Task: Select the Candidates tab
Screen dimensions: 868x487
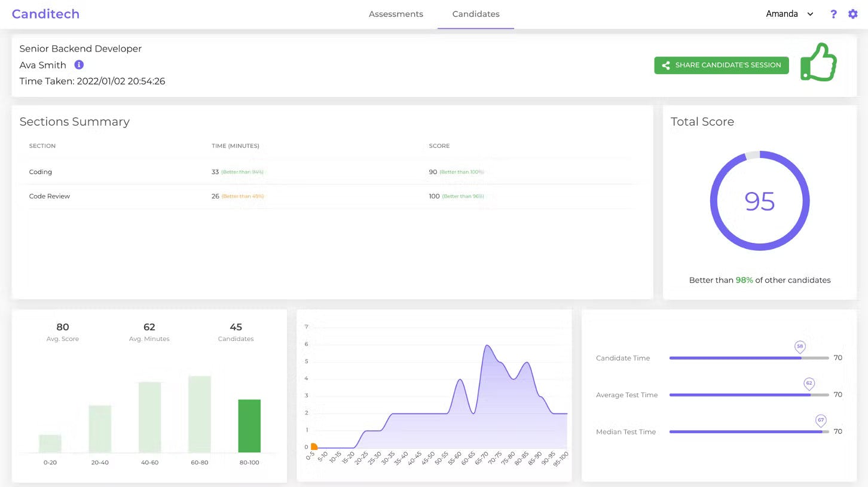Action: pos(475,14)
